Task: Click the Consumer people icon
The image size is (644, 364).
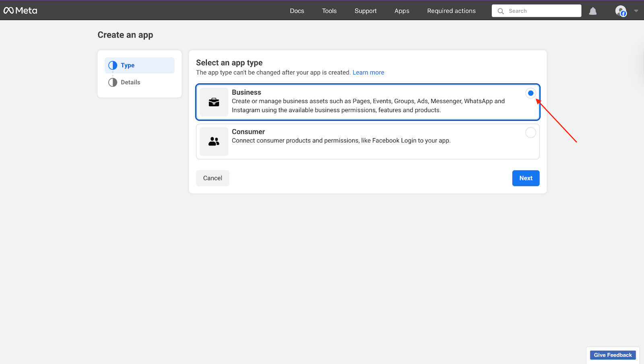Action: pyautogui.click(x=214, y=141)
